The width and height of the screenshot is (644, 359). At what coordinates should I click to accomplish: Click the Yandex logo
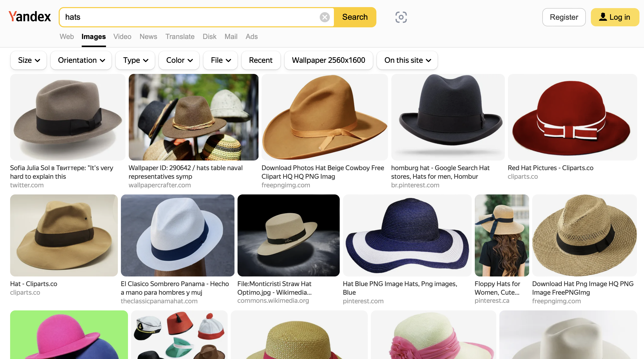(30, 17)
